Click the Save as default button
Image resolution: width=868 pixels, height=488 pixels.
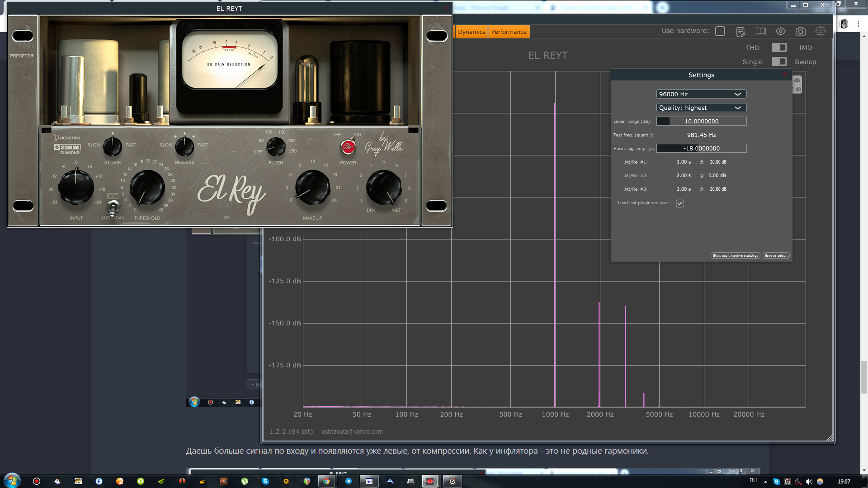[776, 255]
